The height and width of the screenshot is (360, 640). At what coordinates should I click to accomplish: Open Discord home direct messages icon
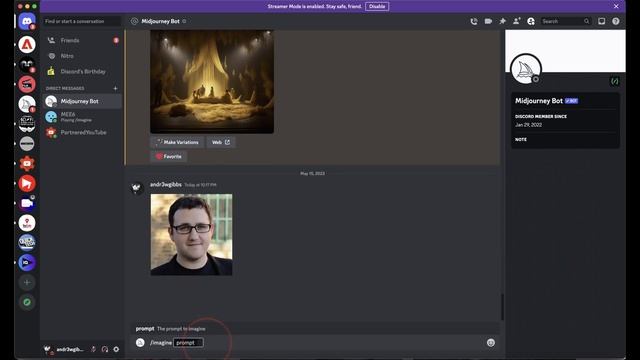tap(27, 21)
